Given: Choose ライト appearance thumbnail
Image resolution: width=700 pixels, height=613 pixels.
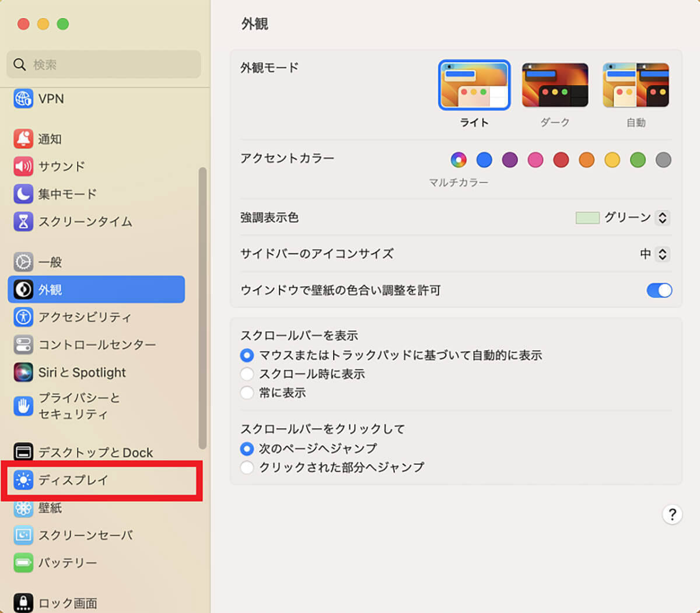Looking at the screenshot, I should tap(474, 85).
